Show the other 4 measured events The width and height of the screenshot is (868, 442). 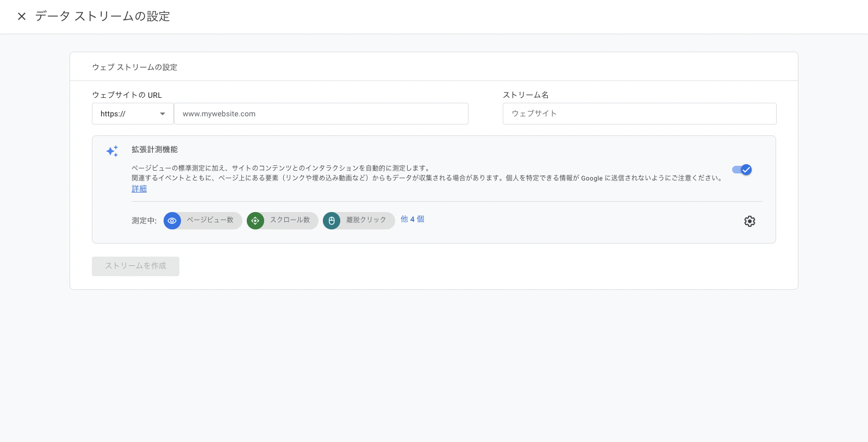(413, 219)
